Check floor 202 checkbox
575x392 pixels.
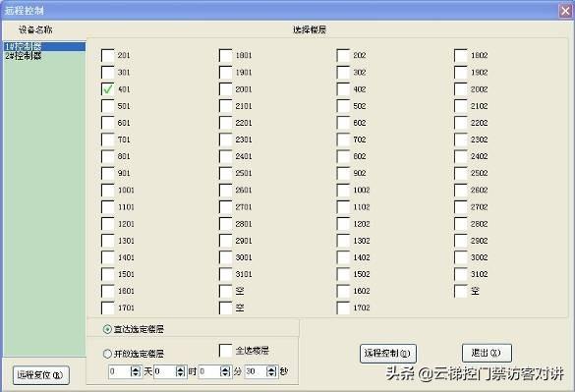[343, 55]
